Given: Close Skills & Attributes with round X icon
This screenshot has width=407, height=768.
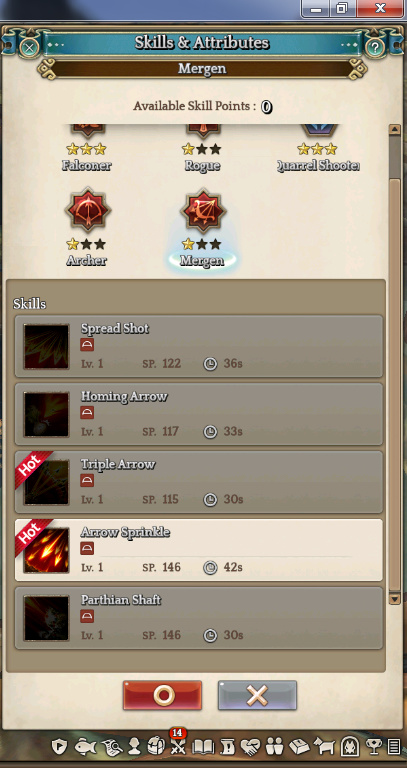Looking at the screenshot, I should pyautogui.click(x=29, y=48).
